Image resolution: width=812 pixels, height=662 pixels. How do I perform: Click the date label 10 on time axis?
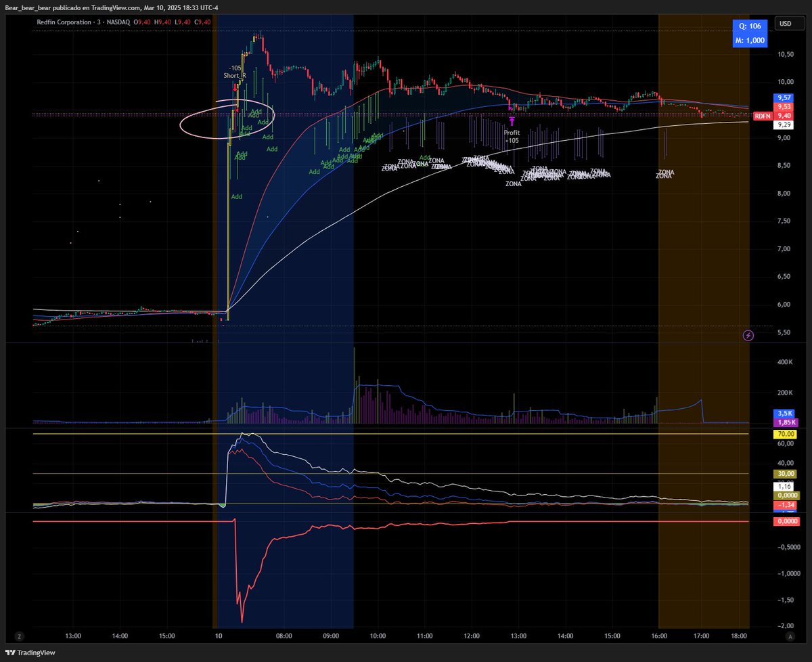[x=219, y=636]
